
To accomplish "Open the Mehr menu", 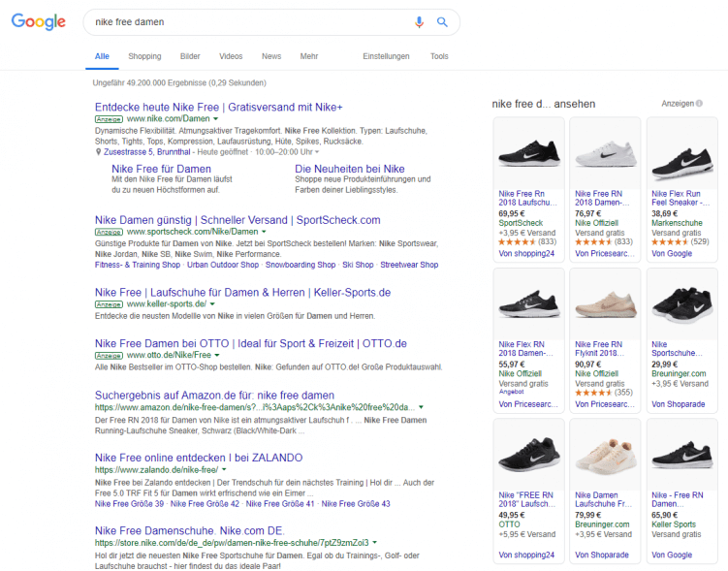I will tap(309, 56).
